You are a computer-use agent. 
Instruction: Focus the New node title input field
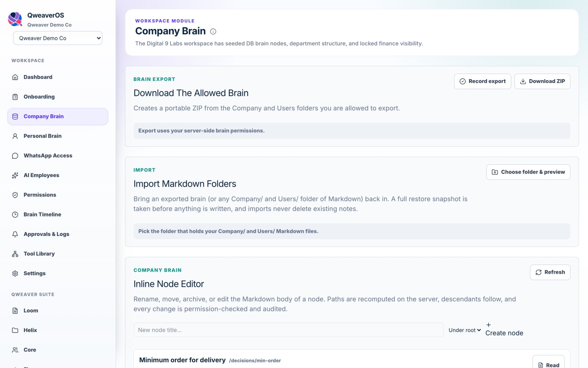tap(288, 330)
